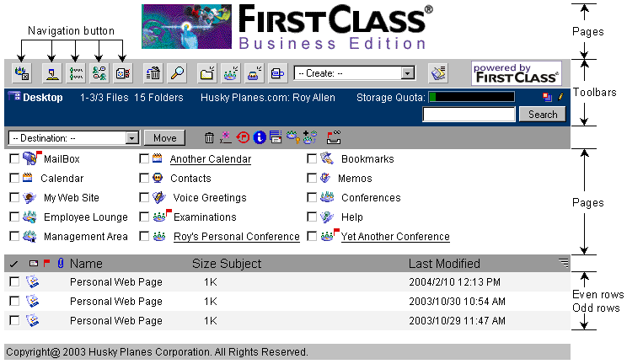Open the Management Area folder

click(86, 237)
